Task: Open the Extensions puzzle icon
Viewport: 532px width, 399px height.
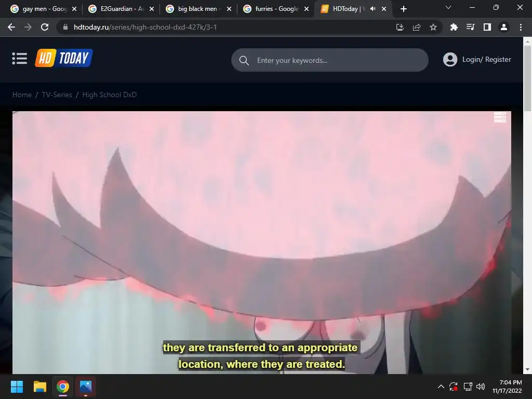Action: [x=454, y=27]
